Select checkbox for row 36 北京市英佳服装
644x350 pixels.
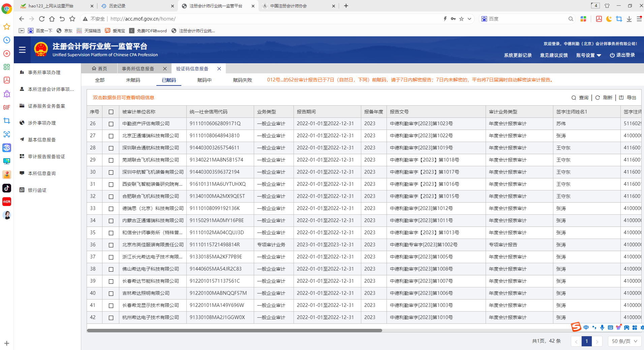(x=111, y=245)
